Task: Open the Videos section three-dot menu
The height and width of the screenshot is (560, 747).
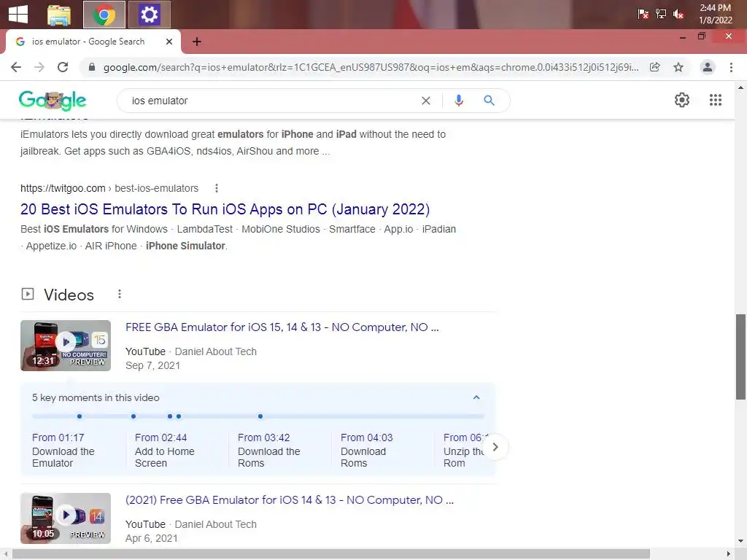Action: pyautogui.click(x=120, y=295)
